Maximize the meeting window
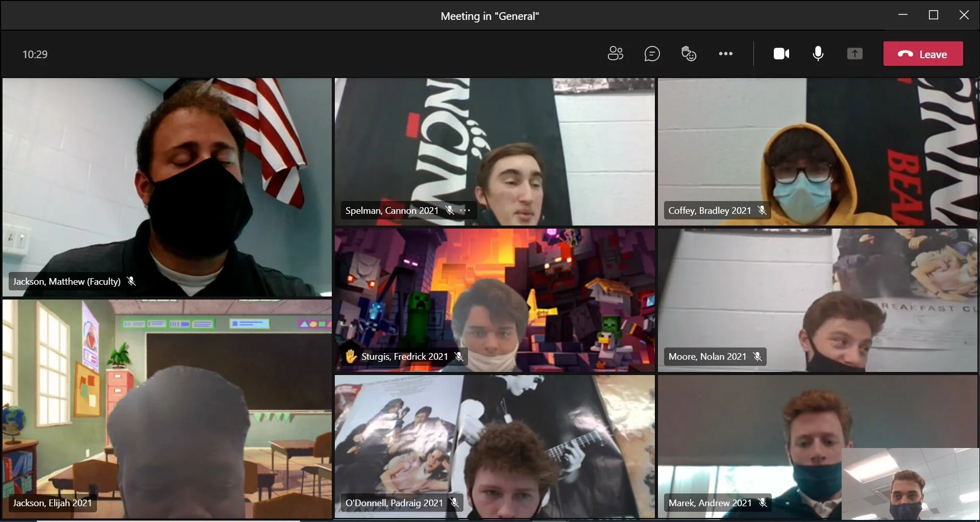Image resolution: width=980 pixels, height=522 pixels. [934, 15]
